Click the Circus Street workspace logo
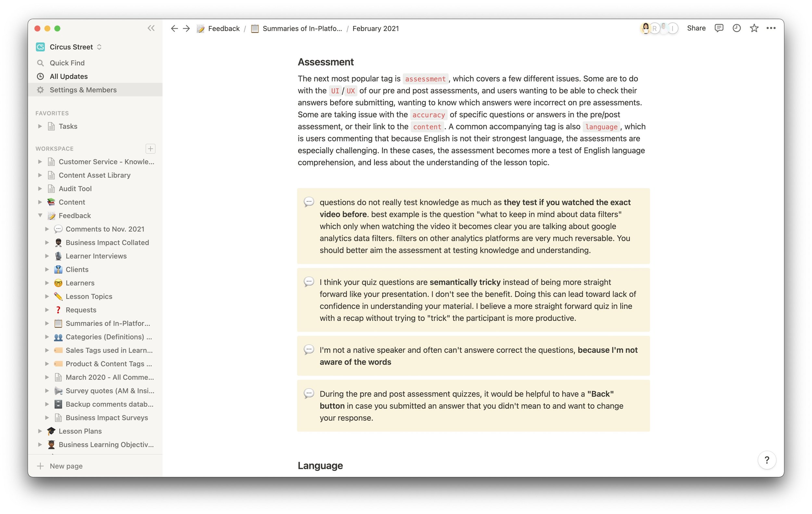812x514 pixels. pyautogui.click(x=41, y=47)
